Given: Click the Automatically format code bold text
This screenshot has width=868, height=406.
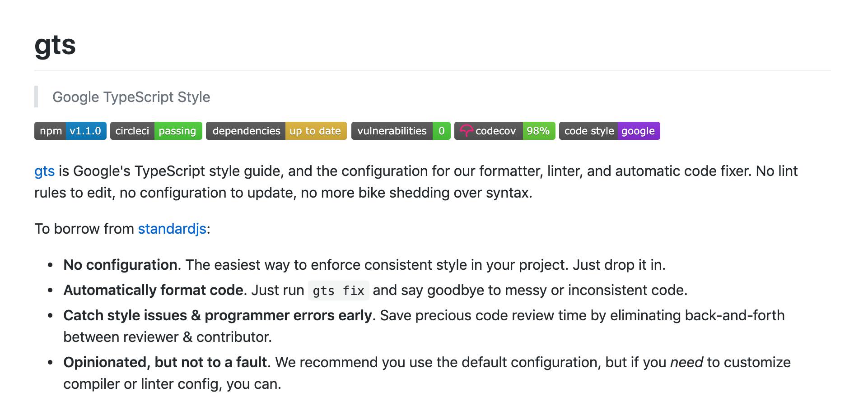Looking at the screenshot, I should pos(153,290).
